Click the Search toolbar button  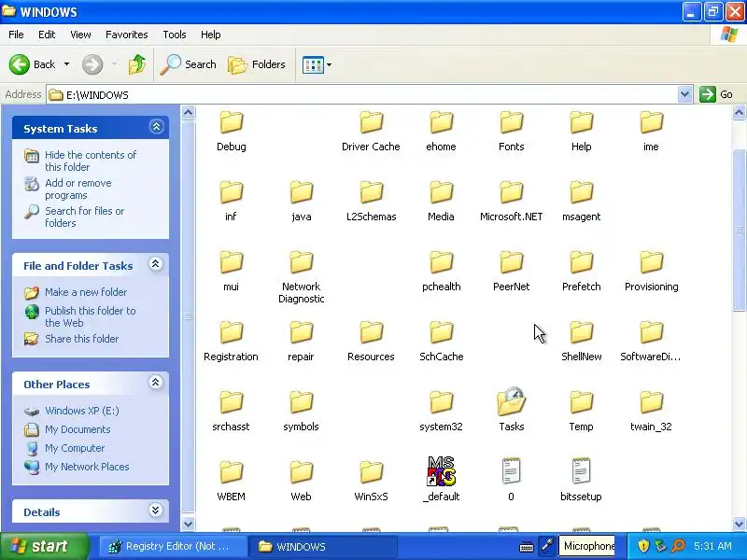(189, 64)
